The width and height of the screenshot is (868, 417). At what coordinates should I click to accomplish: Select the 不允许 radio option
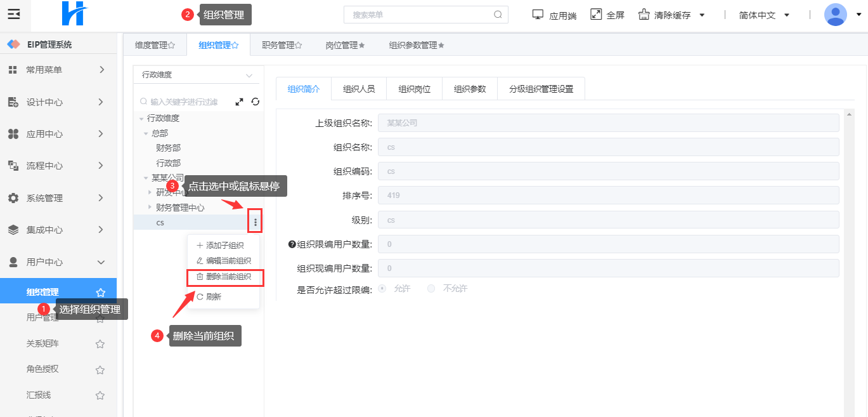pos(431,288)
